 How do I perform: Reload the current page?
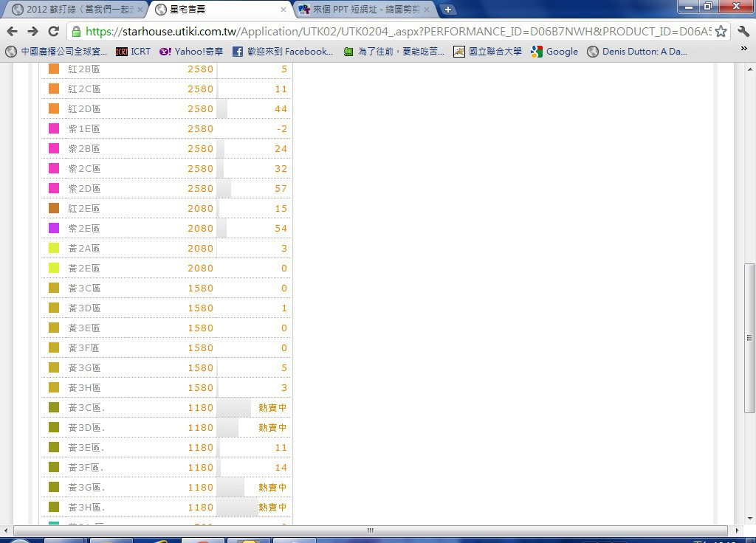53,31
